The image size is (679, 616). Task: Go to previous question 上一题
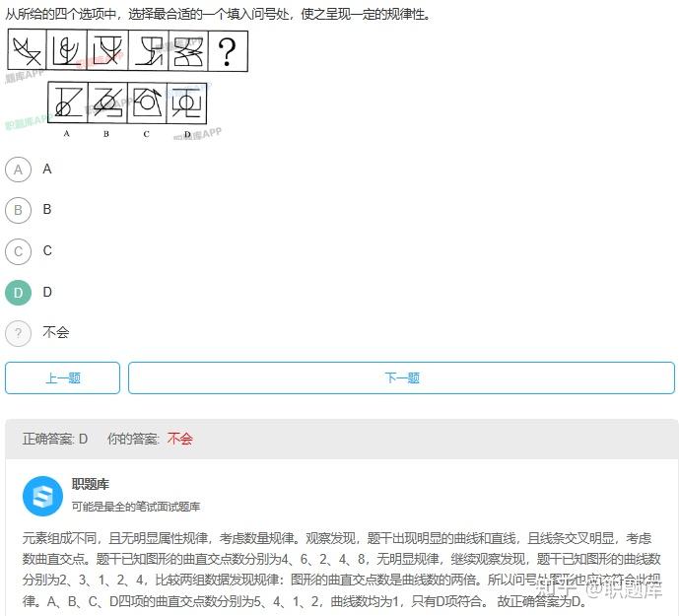(62, 377)
